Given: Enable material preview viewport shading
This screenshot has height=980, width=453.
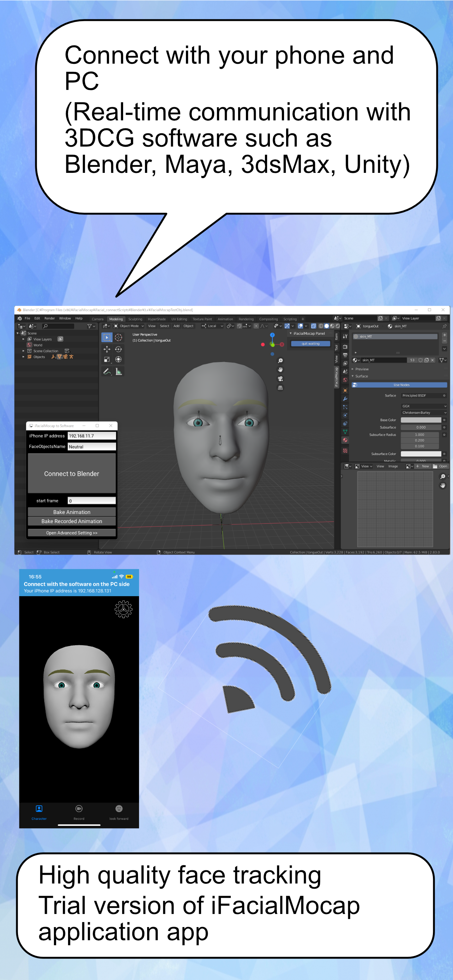Looking at the screenshot, I should [x=332, y=326].
